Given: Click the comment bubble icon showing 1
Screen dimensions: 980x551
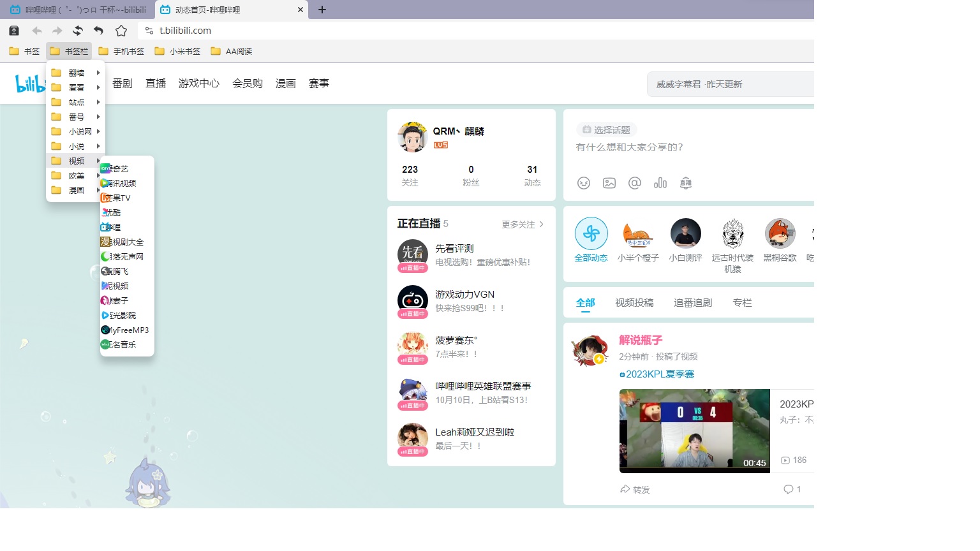Looking at the screenshot, I should click(x=789, y=489).
